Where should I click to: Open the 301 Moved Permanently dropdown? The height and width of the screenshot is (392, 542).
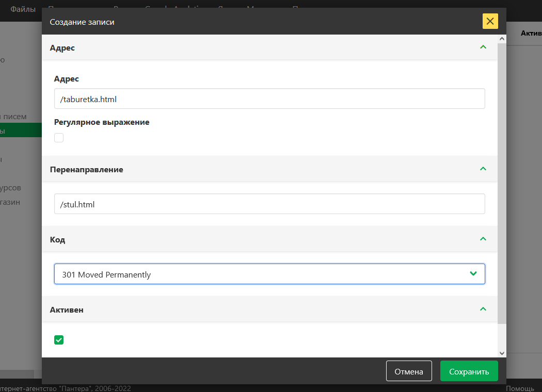click(269, 274)
